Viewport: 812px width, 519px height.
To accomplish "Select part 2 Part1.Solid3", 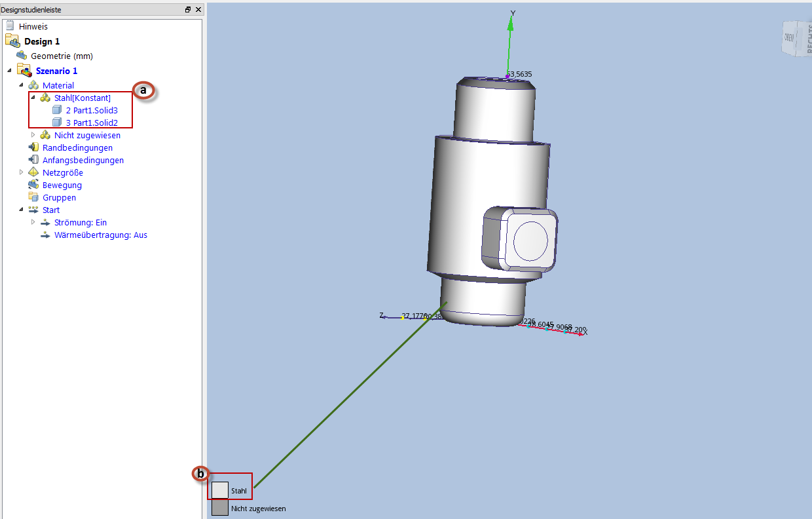I will (92, 110).
